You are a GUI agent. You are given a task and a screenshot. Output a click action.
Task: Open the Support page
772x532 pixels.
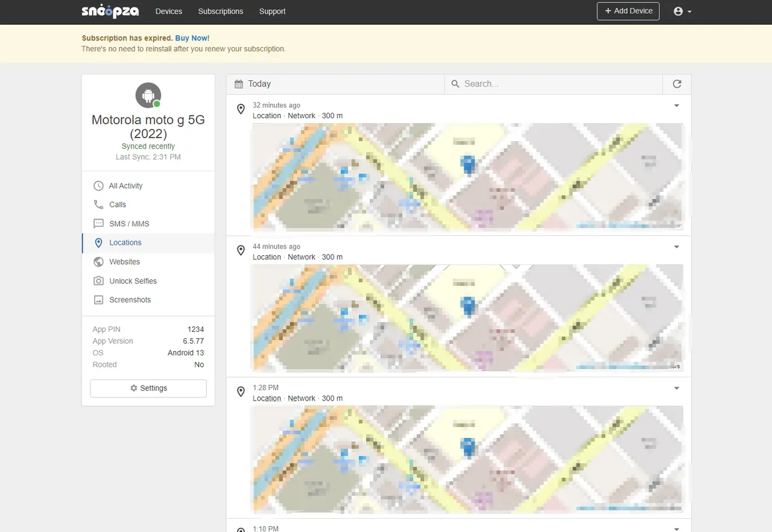[272, 11]
